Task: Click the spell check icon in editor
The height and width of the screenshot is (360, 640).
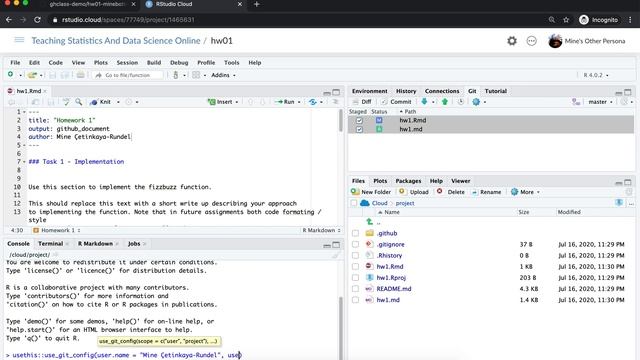Action: [66, 102]
